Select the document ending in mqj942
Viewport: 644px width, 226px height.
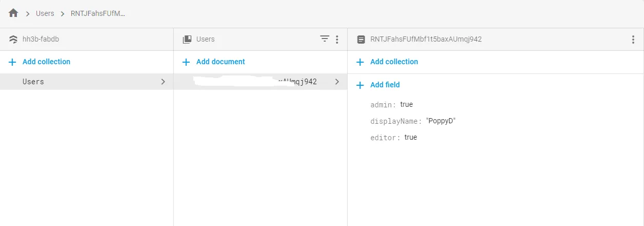(x=297, y=82)
